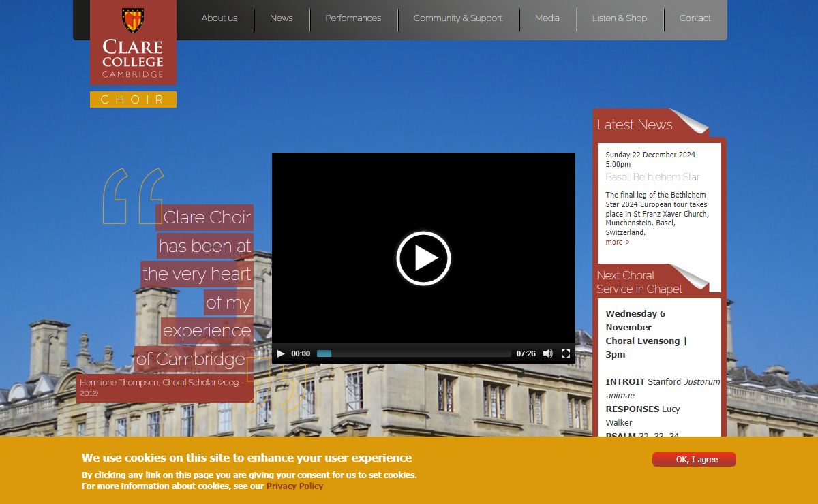Open the Media menu item
Screen dimensions: 818x504
coord(547,18)
